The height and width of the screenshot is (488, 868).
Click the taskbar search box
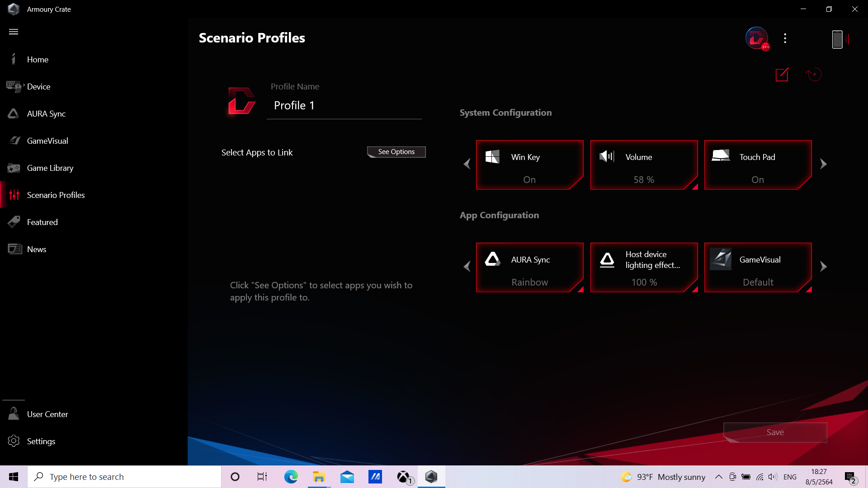[x=124, y=477]
